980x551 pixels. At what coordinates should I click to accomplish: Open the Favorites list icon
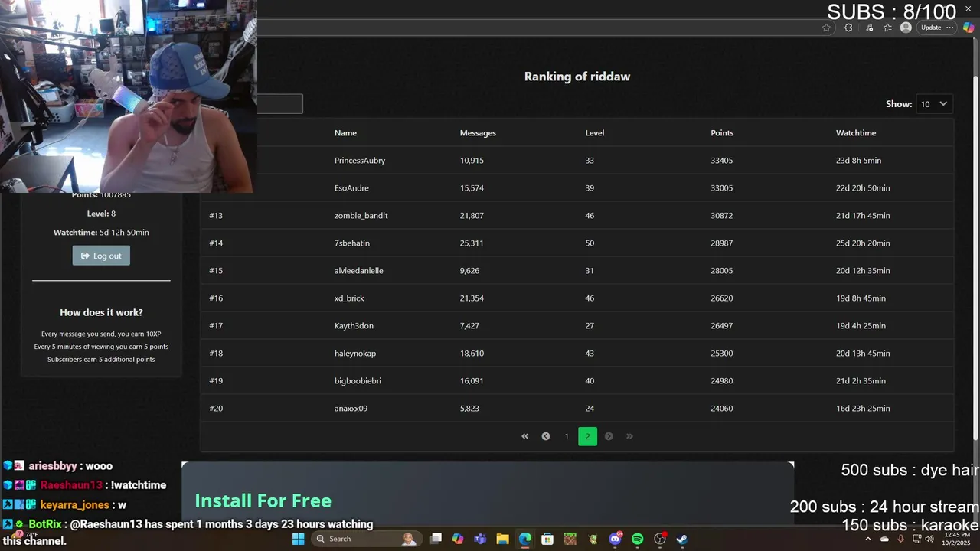click(x=887, y=28)
